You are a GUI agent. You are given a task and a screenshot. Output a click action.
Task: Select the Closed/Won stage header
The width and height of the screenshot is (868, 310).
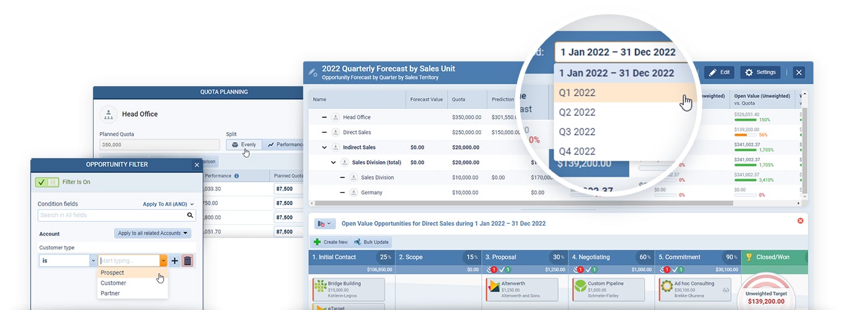click(774, 257)
